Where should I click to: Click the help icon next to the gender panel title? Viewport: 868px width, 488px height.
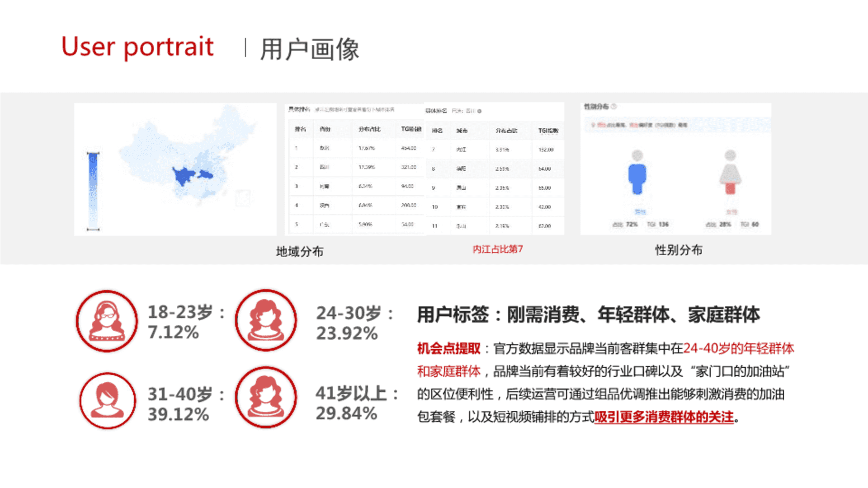(613, 107)
